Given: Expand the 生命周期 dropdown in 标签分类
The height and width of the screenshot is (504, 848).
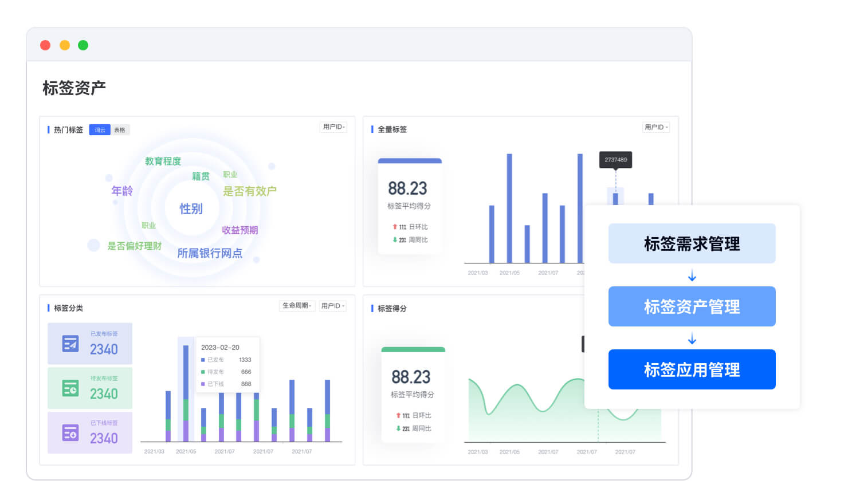Looking at the screenshot, I should point(296,306).
